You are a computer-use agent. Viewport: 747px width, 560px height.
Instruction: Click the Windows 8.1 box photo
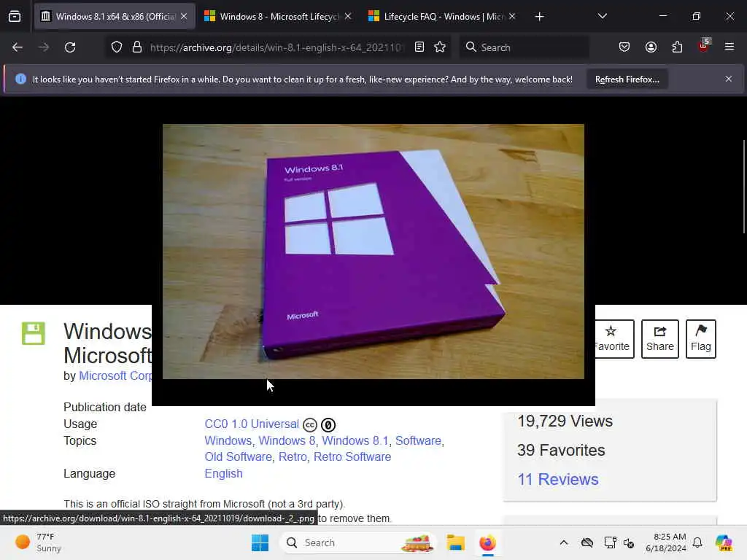pos(373,252)
